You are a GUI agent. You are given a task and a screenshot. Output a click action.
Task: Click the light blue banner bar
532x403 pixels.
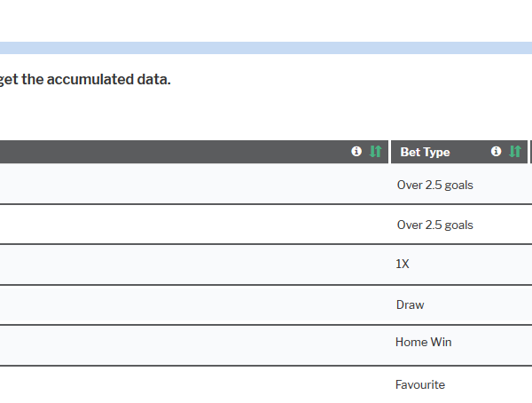click(x=266, y=48)
